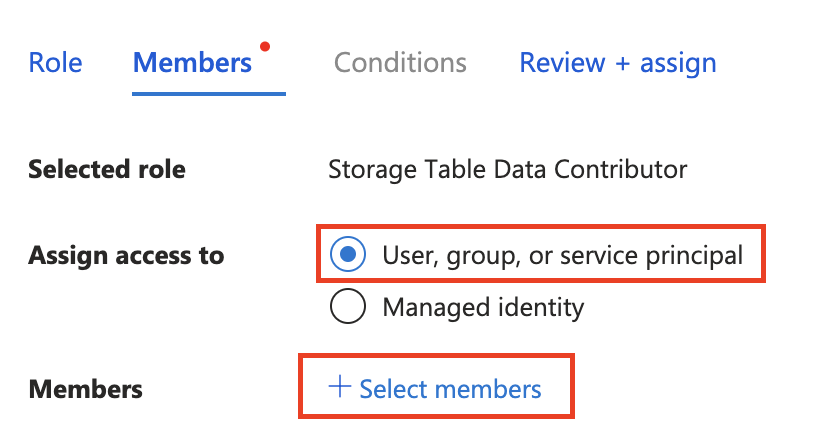Click the Managed identity label text
836x440 pixels.
coord(483,307)
